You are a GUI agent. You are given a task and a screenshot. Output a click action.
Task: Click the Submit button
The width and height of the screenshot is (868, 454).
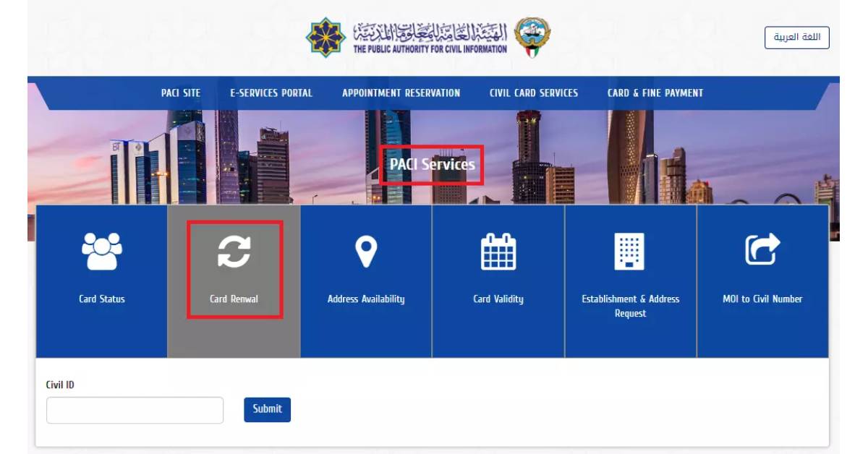click(267, 409)
